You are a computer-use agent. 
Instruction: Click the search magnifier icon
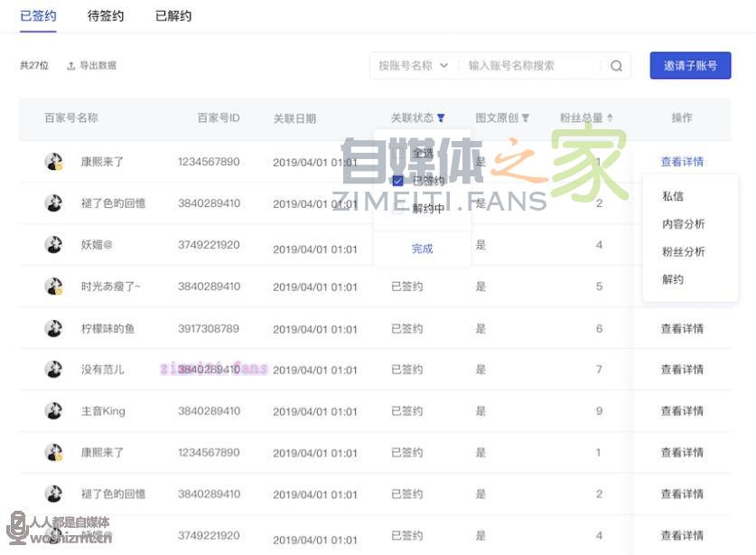tap(616, 66)
